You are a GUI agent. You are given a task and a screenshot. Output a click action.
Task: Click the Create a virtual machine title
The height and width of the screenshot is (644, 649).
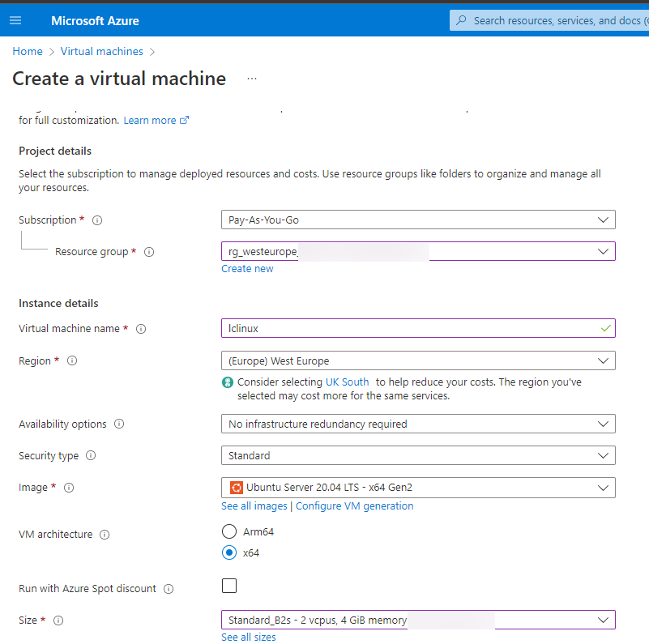(119, 79)
